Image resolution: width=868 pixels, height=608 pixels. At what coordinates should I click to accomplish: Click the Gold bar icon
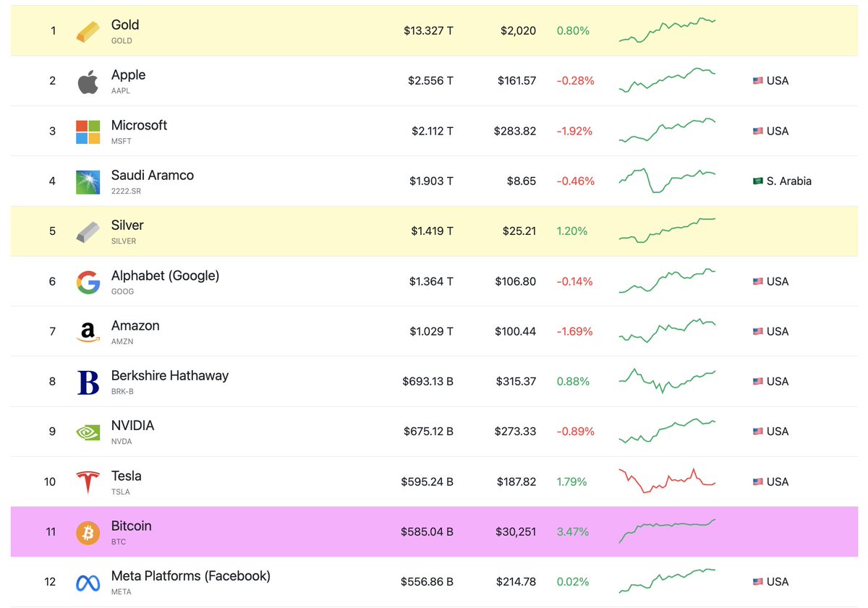click(88, 31)
